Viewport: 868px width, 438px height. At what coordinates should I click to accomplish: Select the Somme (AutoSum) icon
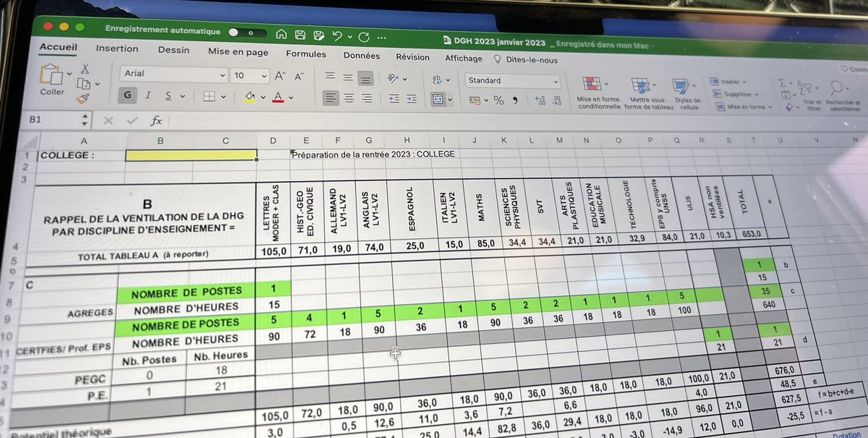(x=783, y=82)
